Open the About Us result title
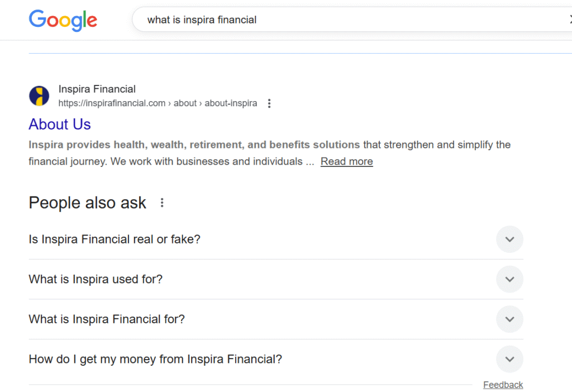Viewport: 572px width, 392px height. [60, 124]
